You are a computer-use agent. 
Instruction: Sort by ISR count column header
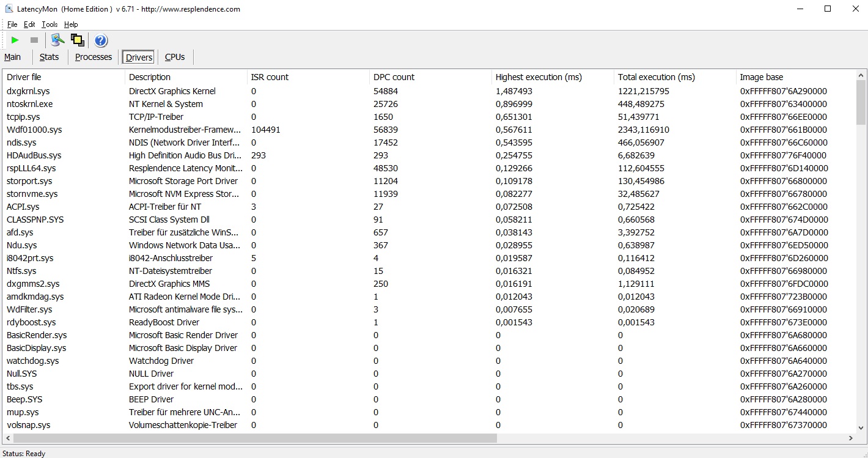[308, 77]
